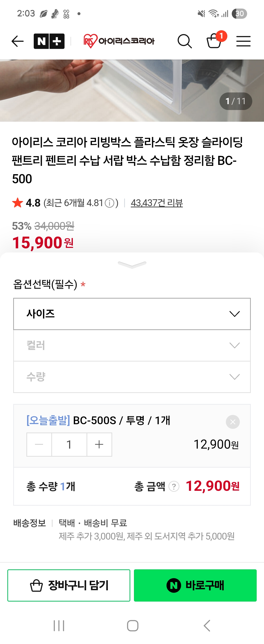Tap the back arrow icon in header
Image resolution: width=264 pixels, height=644 pixels.
(x=18, y=41)
